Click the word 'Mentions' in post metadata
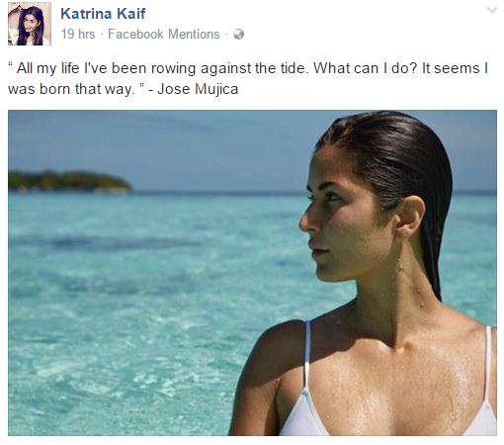504x445 pixels. click(194, 34)
